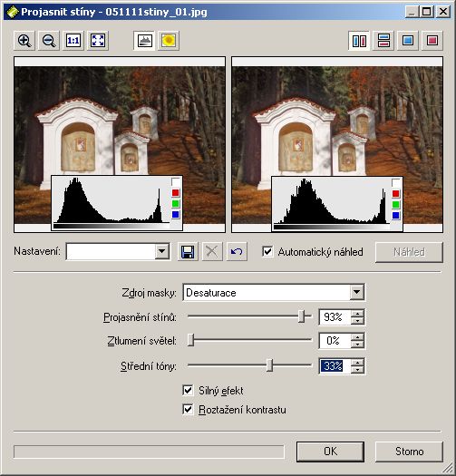The image size is (456, 476).
Task: Set preview zoom to 1:1
Action: point(73,41)
